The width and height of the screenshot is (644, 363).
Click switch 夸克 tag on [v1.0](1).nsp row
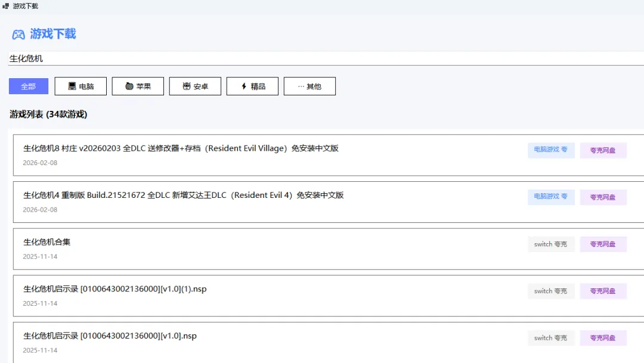[551, 291]
